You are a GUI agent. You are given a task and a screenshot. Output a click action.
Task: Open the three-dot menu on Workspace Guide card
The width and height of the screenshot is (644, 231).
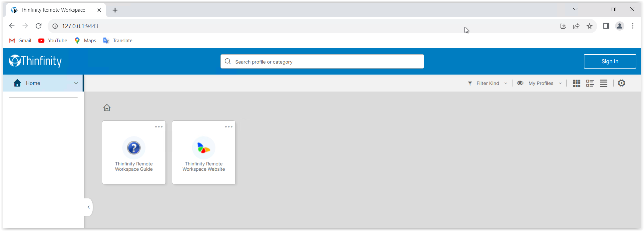159,127
